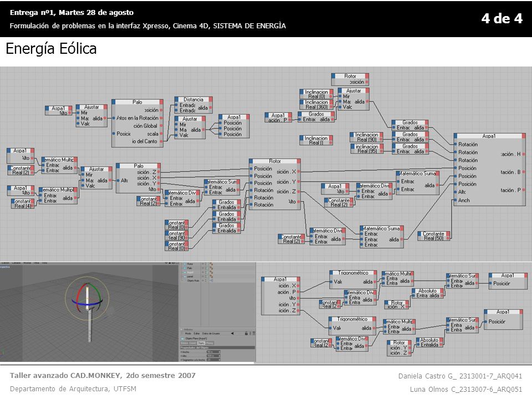Open Datos de Usuario menu in Attributes

(211, 333)
